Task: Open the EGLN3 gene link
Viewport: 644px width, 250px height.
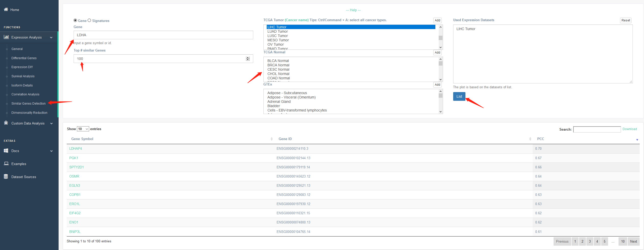Action: (x=75, y=185)
